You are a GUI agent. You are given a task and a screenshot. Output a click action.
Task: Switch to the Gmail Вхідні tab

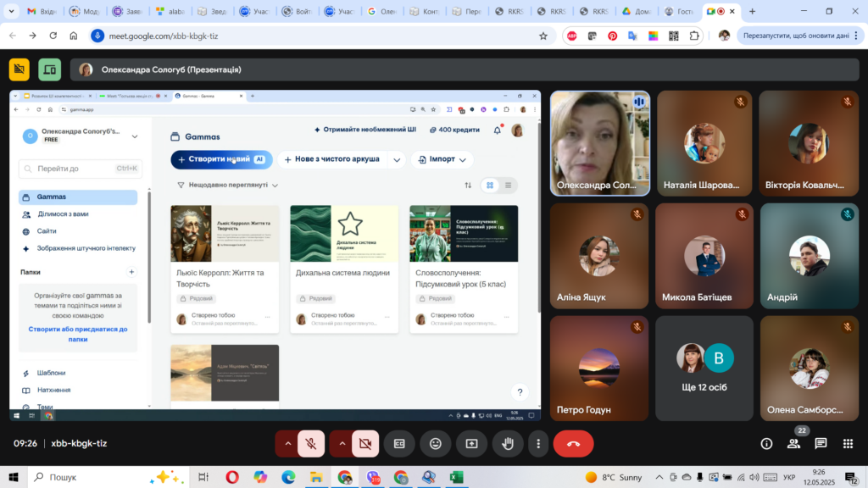coord(42,11)
